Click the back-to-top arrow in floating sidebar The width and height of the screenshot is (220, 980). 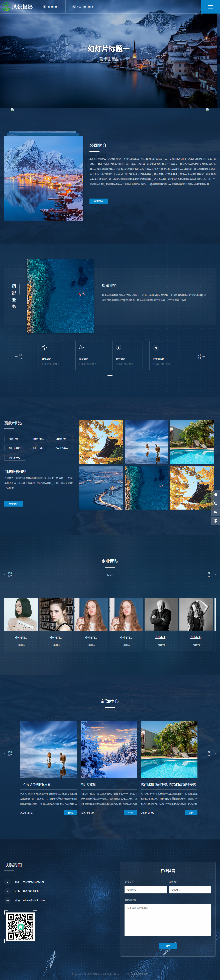tap(215, 521)
